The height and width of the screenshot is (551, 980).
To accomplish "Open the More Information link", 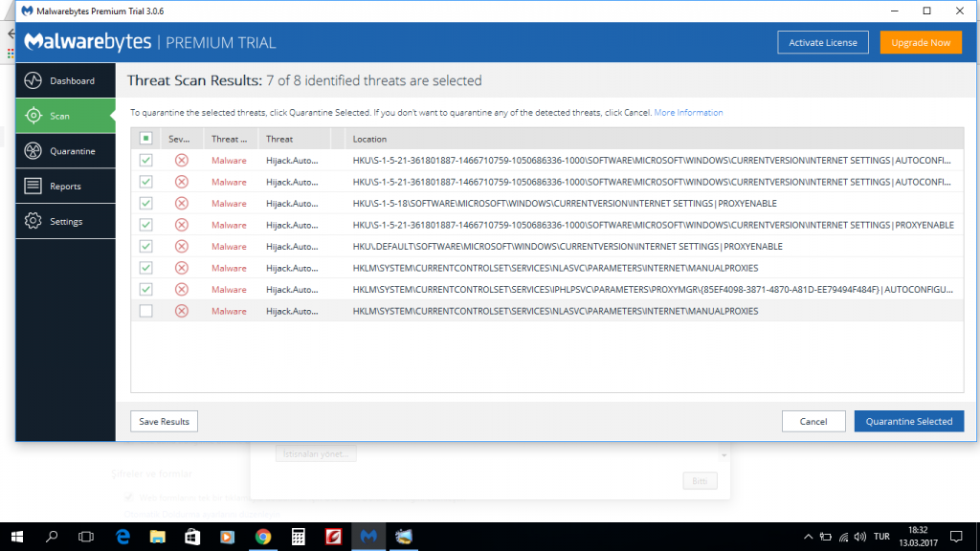I will 688,113.
